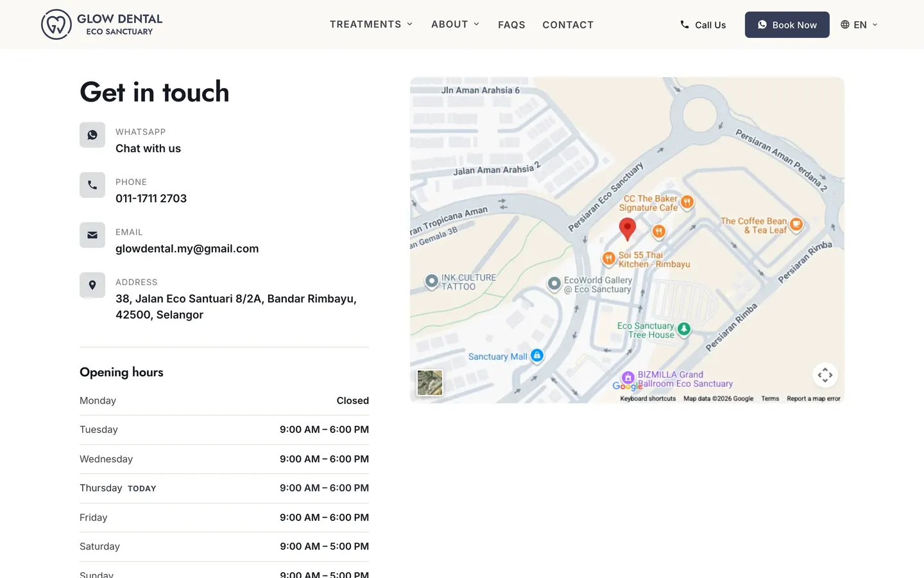Select CC The Baker Signature Cafe marker
Screen dimensions: 924x578
click(x=687, y=202)
